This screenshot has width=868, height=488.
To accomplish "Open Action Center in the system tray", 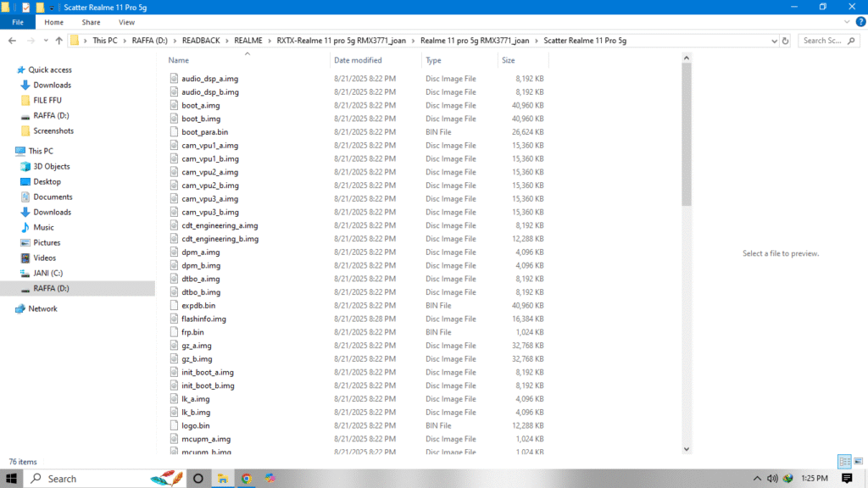I will [846, 478].
